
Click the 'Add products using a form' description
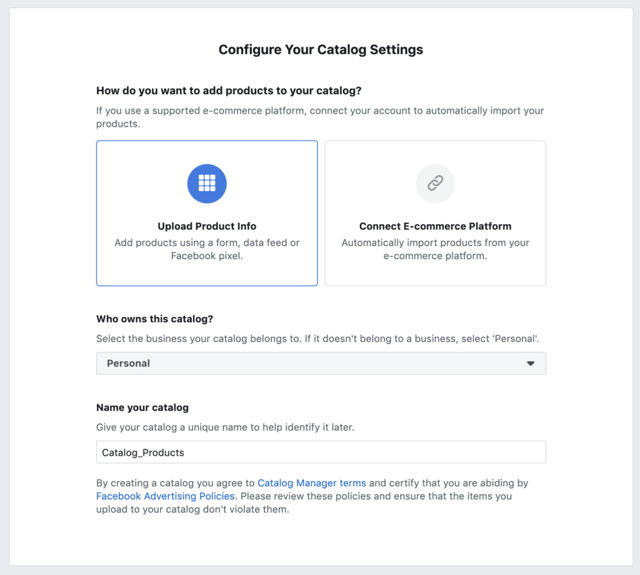coord(207,249)
